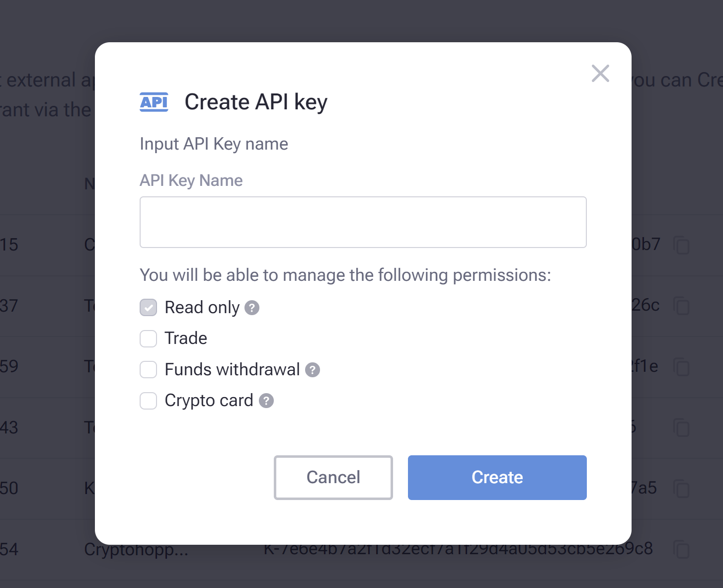Screen dimensions: 723x588
Task: Open the Crypto card help icon
Action: [266, 401]
